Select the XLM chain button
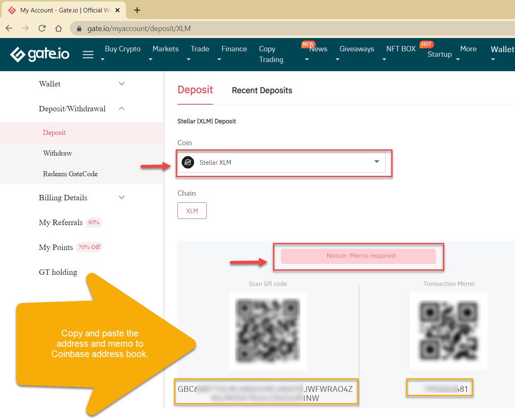Viewport: 515px width, 420px height. tap(192, 211)
